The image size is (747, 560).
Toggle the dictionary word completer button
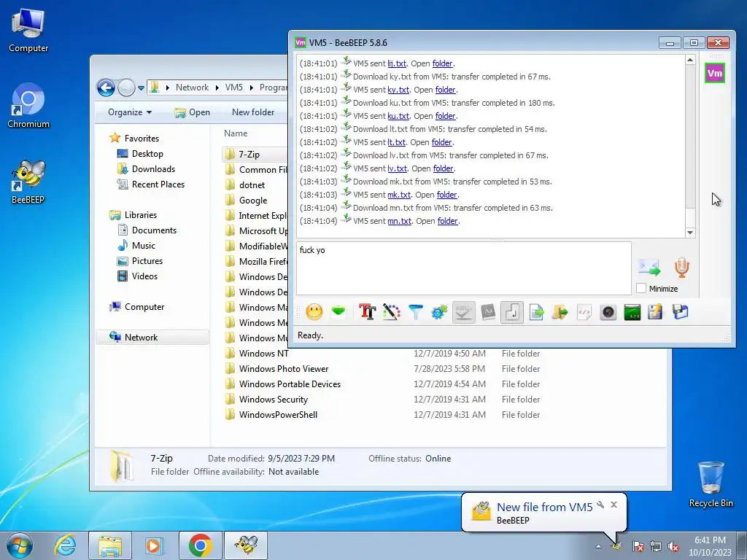pyautogui.click(x=488, y=312)
